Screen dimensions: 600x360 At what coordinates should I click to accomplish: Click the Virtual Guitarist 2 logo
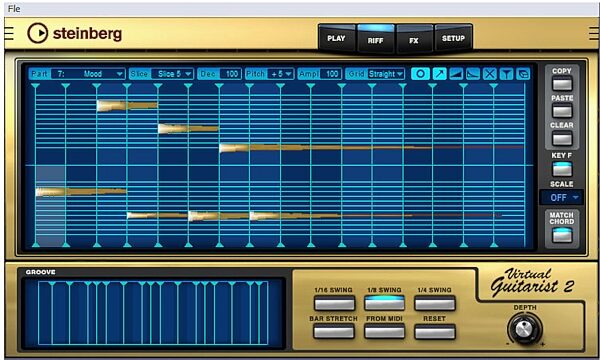[532, 282]
